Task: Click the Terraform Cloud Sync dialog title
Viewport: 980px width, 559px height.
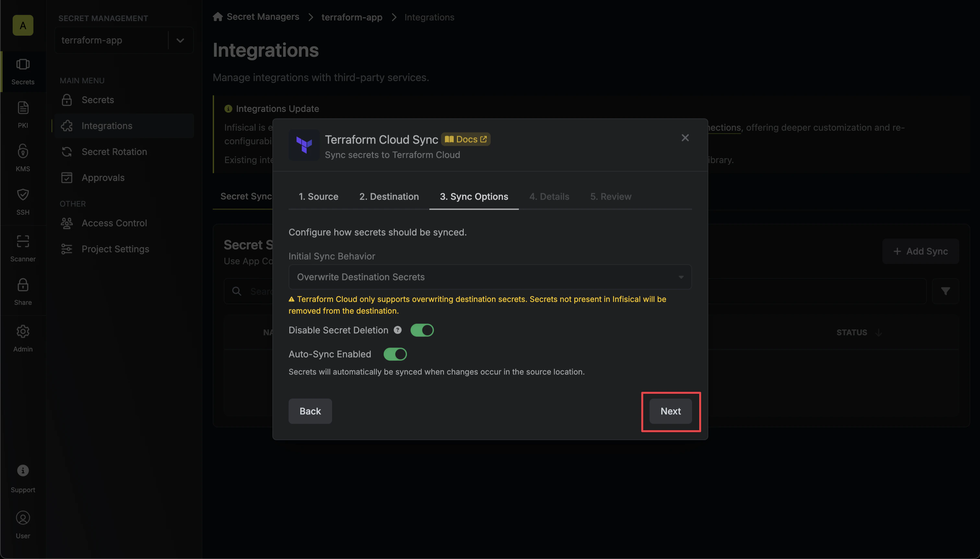Action: coord(381,139)
